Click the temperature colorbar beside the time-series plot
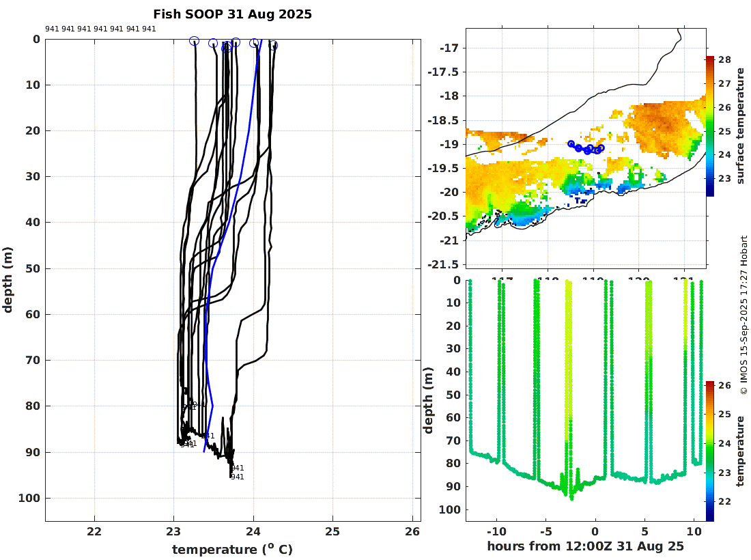751x560 pixels. click(x=709, y=451)
